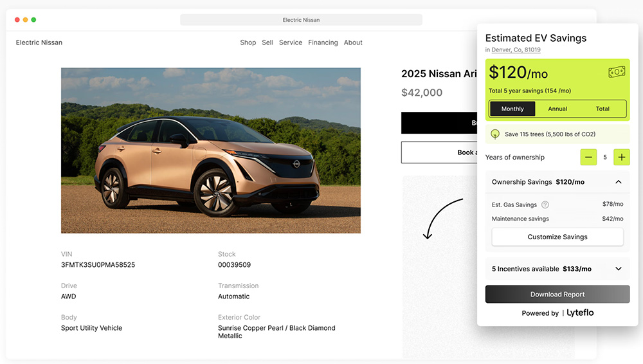Click the cash money icon in savings banner
Screen dimensions: 643x364
click(x=617, y=72)
